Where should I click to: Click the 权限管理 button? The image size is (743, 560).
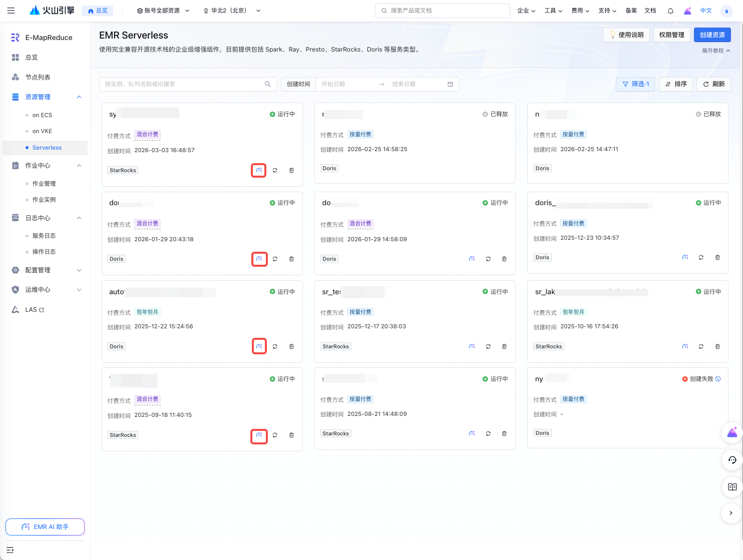[x=671, y=35]
